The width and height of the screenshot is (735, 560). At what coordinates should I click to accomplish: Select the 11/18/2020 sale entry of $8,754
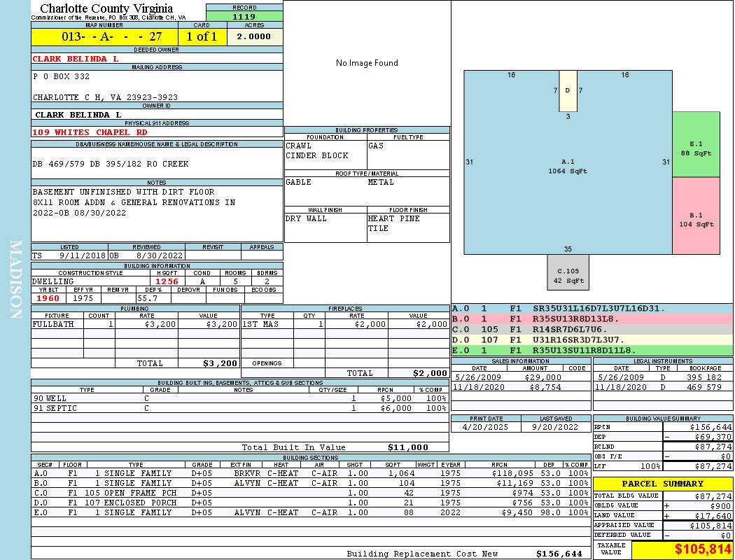[x=519, y=387]
